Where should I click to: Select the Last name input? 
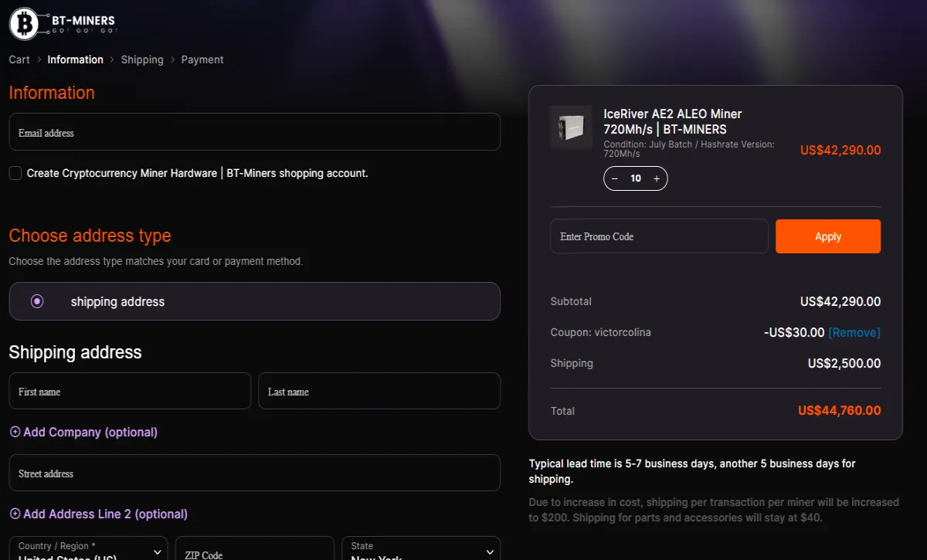379,392
